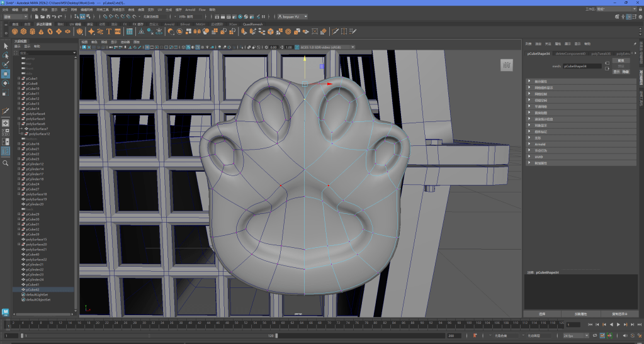The width and height of the screenshot is (644, 344).
Task: Click the polygon sphere shelf icon
Action: point(14,31)
